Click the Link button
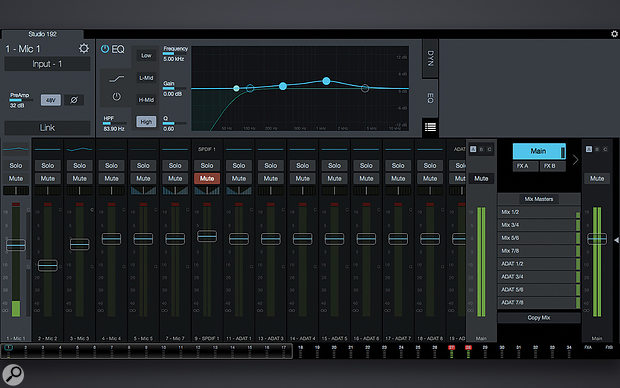Viewport: 620px width, 388px height. [x=47, y=128]
